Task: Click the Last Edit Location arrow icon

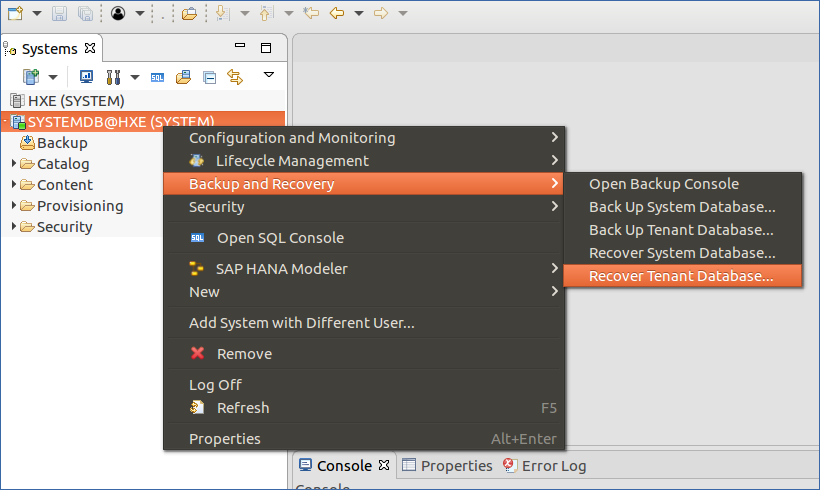Action: 311,13
